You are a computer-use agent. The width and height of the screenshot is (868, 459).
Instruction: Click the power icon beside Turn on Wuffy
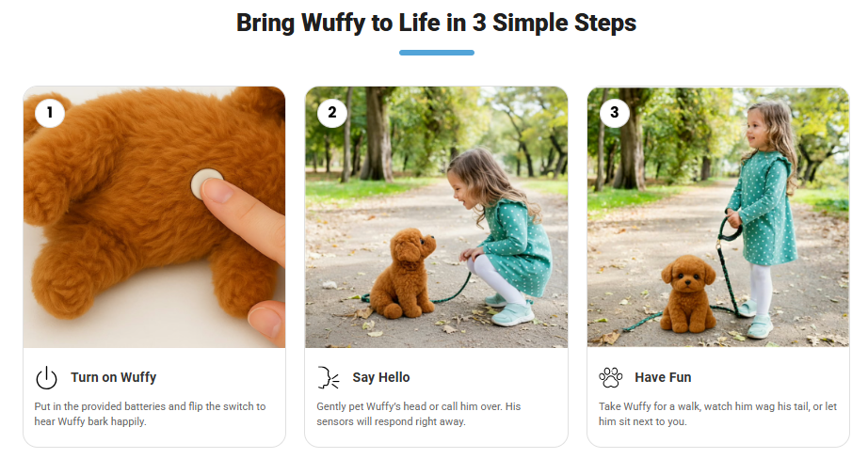click(x=46, y=378)
